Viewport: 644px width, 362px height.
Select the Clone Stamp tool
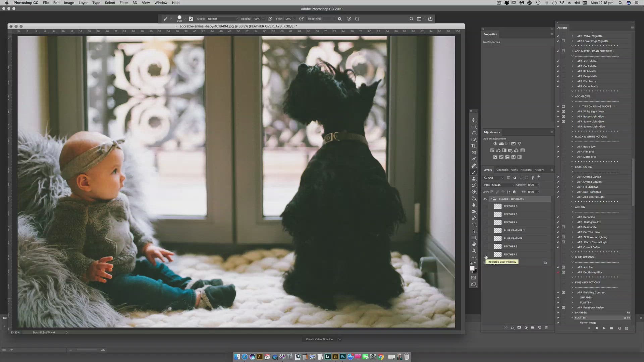pyautogui.click(x=474, y=179)
